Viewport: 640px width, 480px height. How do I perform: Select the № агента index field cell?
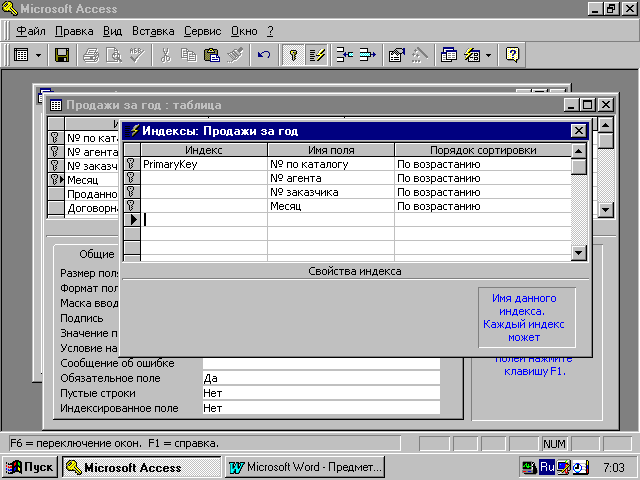pyautogui.click(x=331, y=178)
